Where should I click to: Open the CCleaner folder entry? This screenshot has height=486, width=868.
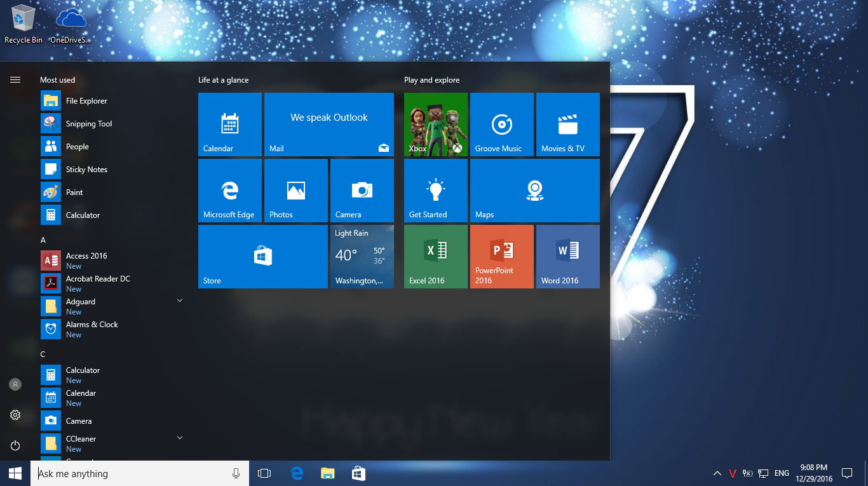pos(112,444)
